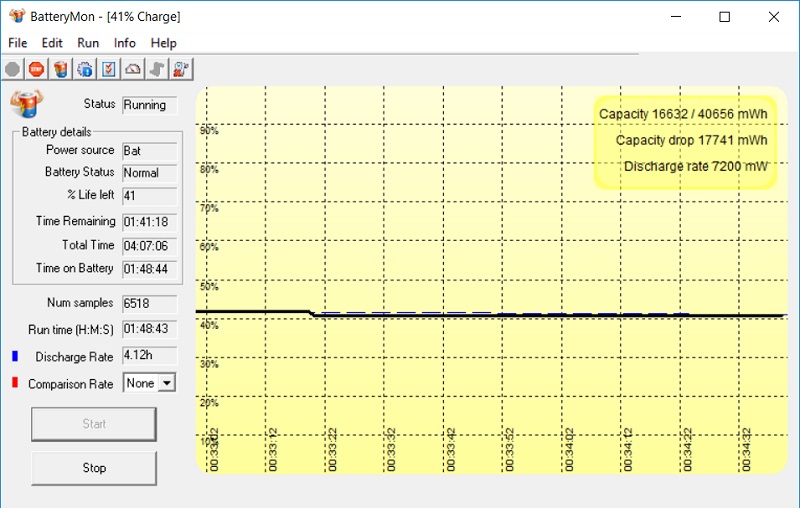
Task: Click the 00:34:32 time label on graph
Action: (x=746, y=449)
